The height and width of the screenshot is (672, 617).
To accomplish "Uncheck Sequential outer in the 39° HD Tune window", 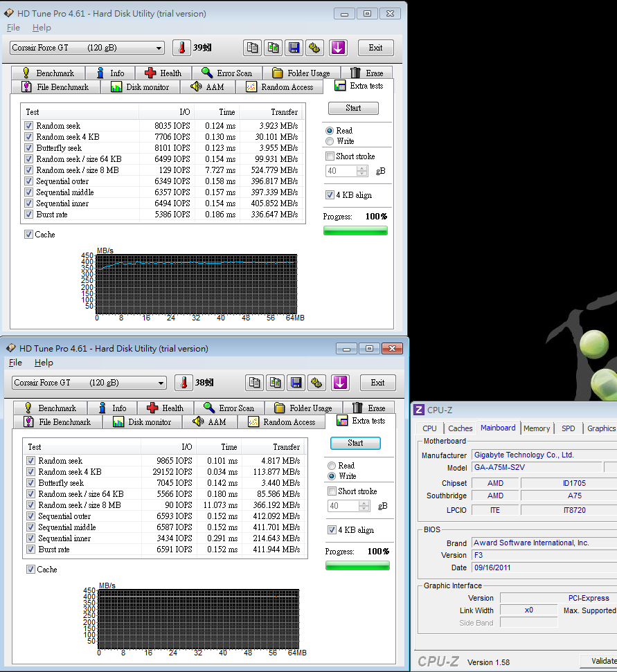I will 28,181.
